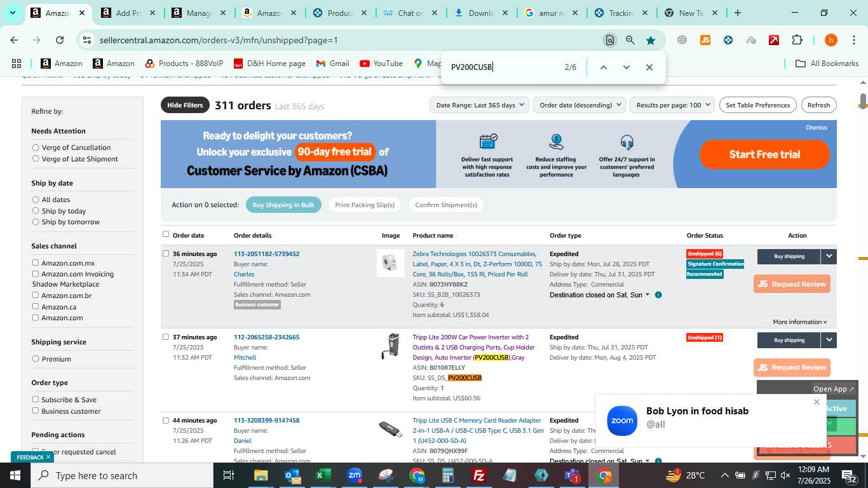Open the apps grid in bookmarks bar
Viewport: 868px width, 488px height.
coord(17,64)
